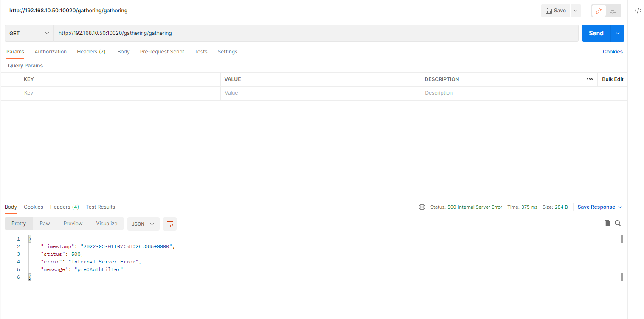This screenshot has height=319, width=644.
Task: Open the response Cookies tab
Action: [34, 207]
